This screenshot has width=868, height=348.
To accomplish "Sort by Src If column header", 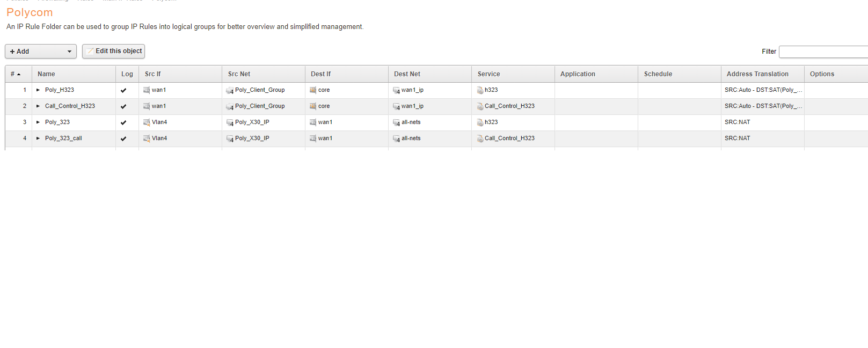I will pyautogui.click(x=180, y=74).
